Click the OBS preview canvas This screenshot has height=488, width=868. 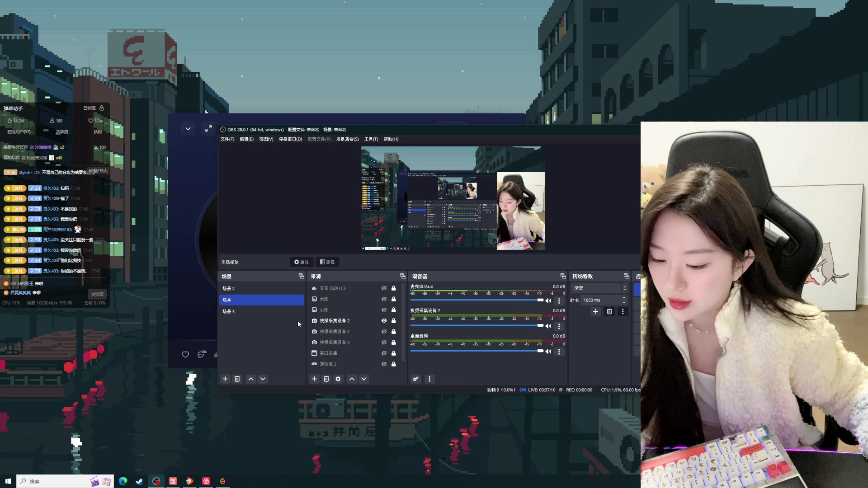(453, 198)
